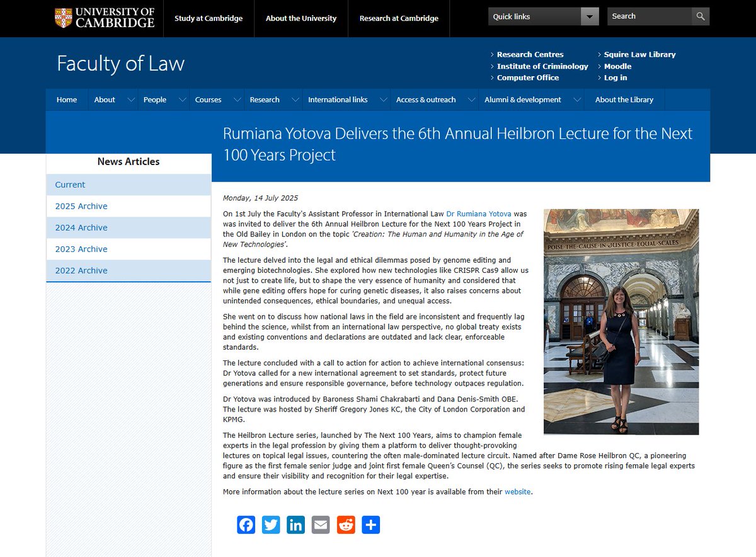The width and height of the screenshot is (756, 557).
Task: Open the Access & outreach nav item
Action: click(x=426, y=100)
